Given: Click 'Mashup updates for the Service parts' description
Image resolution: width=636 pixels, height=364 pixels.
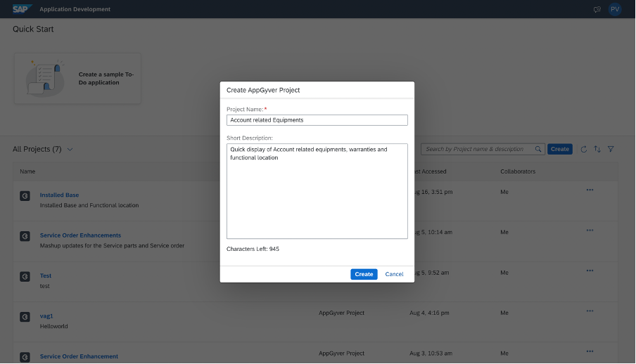Looking at the screenshot, I should (x=112, y=246).
